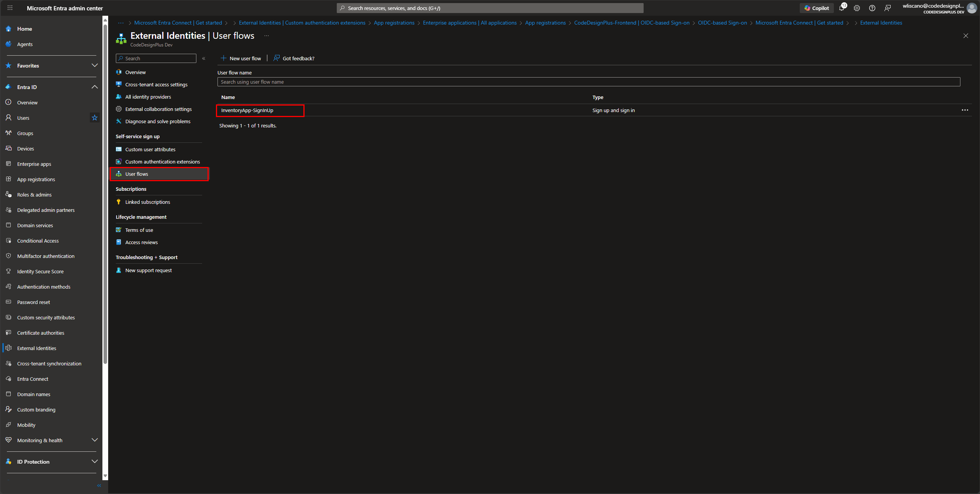
Task: Open Diagnose and solve problems
Action: click(x=158, y=121)
